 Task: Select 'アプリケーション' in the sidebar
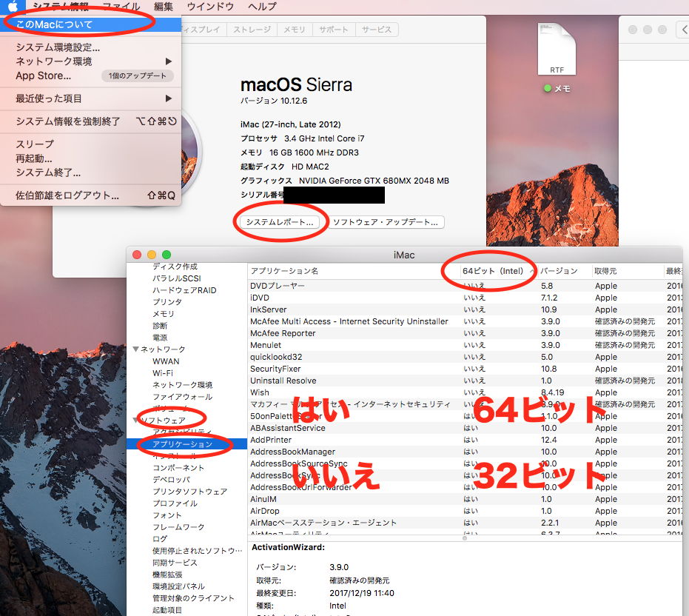click(186, 444)
